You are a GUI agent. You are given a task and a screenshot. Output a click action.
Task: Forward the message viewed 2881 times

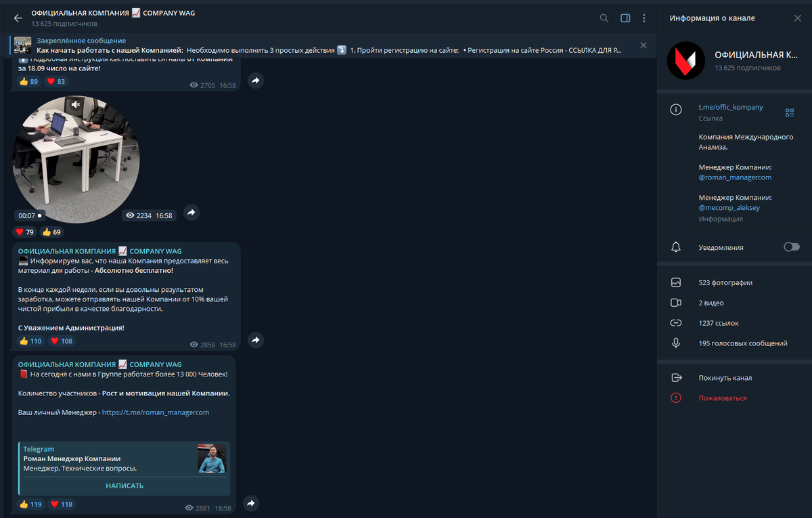click(251, 504)
